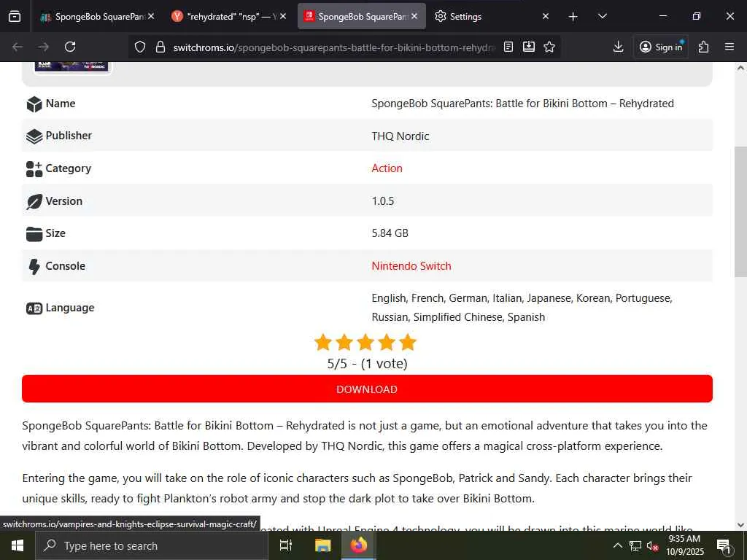Open the extensions puzzle icon
747x560 pixels.
704,47
